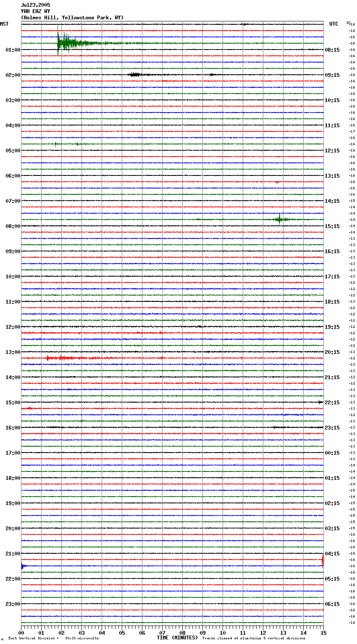Click the 13 minute tick label
This screenshot has height=644, width=357.
283,633
